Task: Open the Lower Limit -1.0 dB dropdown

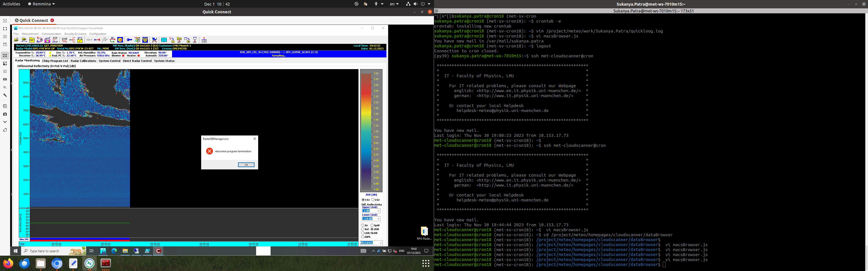Action: coord(378,219)
